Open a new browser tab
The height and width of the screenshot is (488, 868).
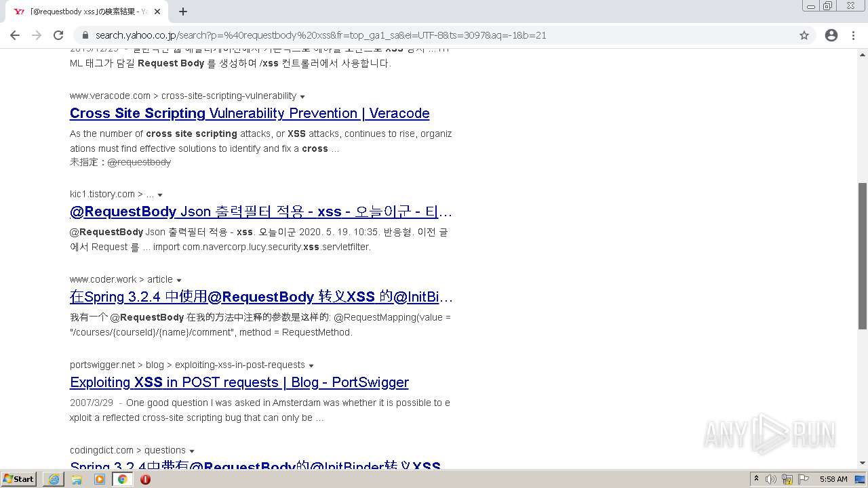click(183, 12)
